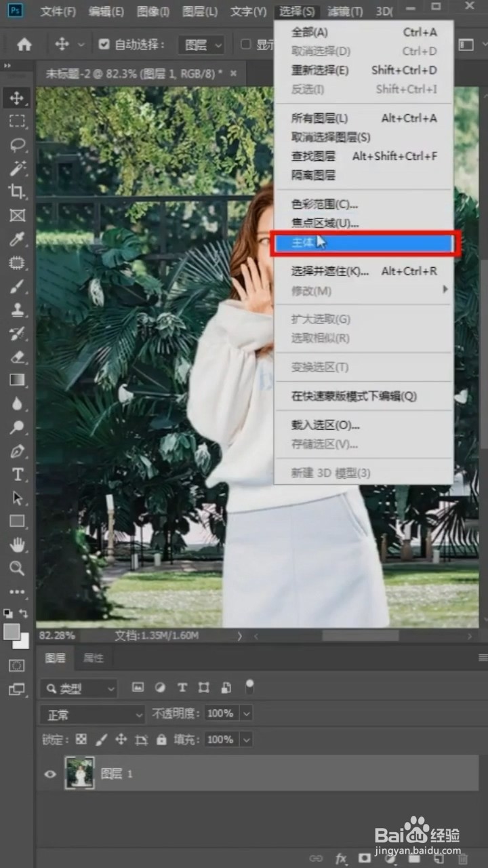Select the History Brush tool
The height and width of the screenshot is (868, 488).
point(17,333)
